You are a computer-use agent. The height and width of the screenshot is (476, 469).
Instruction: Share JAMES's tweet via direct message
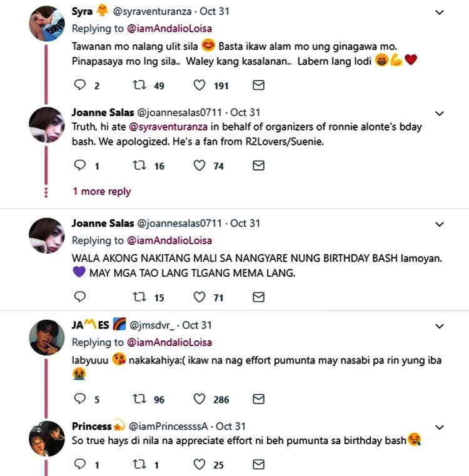(258, 399)
